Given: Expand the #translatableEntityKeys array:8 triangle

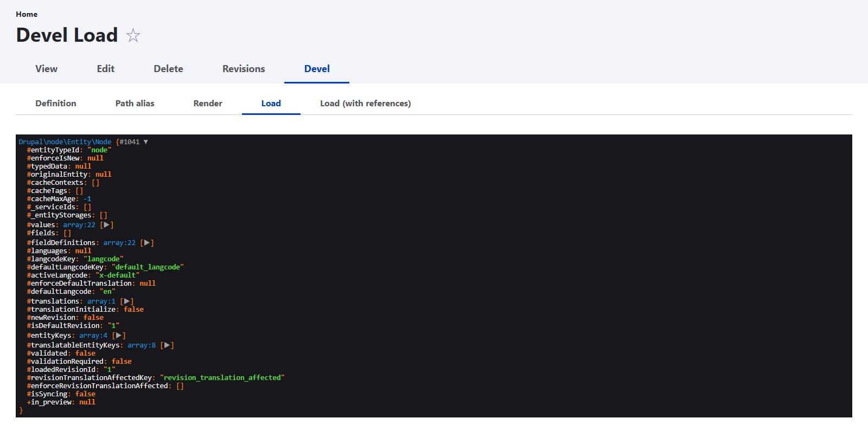Looking at the screenshot, I should pyautogui.click(x=167, y=345).
